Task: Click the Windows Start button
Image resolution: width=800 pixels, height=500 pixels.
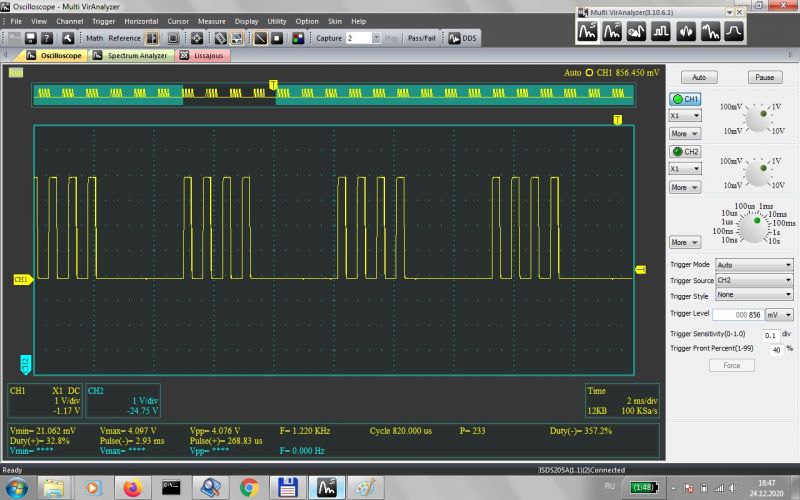Action: pos(15,488)
